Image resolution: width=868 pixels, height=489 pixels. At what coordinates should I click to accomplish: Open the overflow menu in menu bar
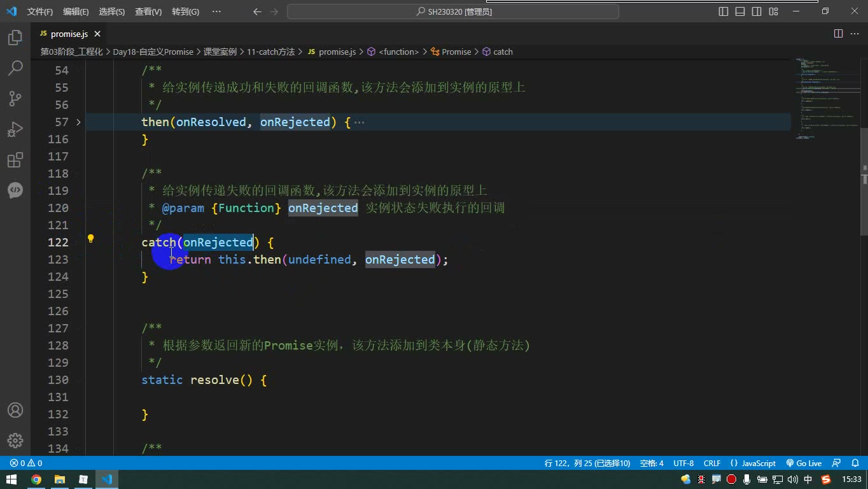pyautogui.click(x=216, y=11)
